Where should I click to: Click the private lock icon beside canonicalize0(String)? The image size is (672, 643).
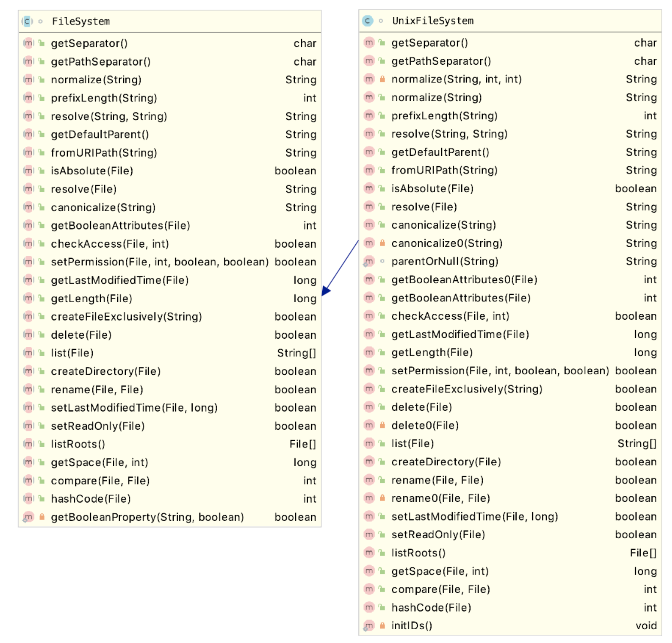(x=382, y=243)
